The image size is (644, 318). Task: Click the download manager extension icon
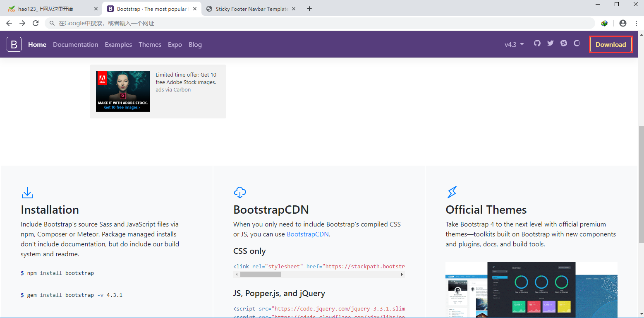click(x=605, y=24)
